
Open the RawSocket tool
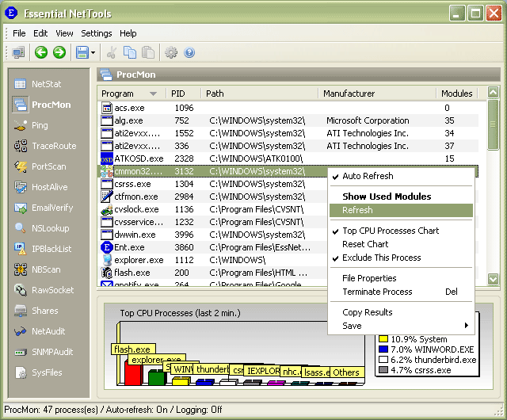(x=44, y=290)
